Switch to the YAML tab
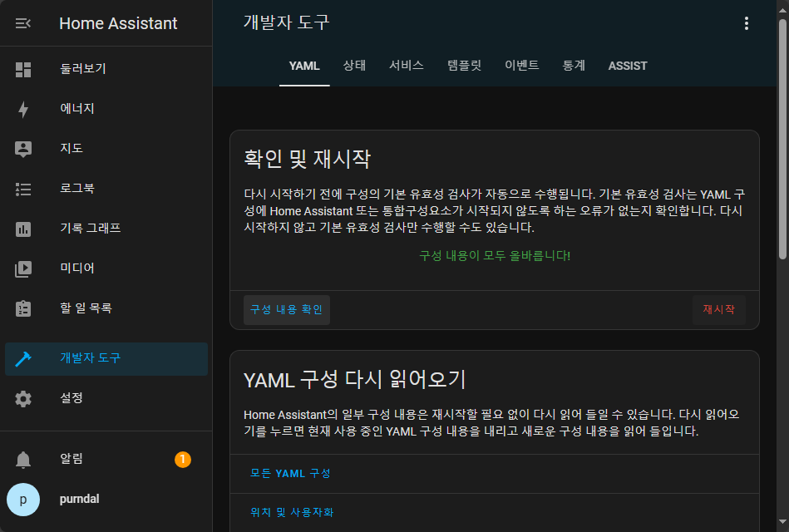The height and width of the screenshot is (532, 789). tap(304, 66)
